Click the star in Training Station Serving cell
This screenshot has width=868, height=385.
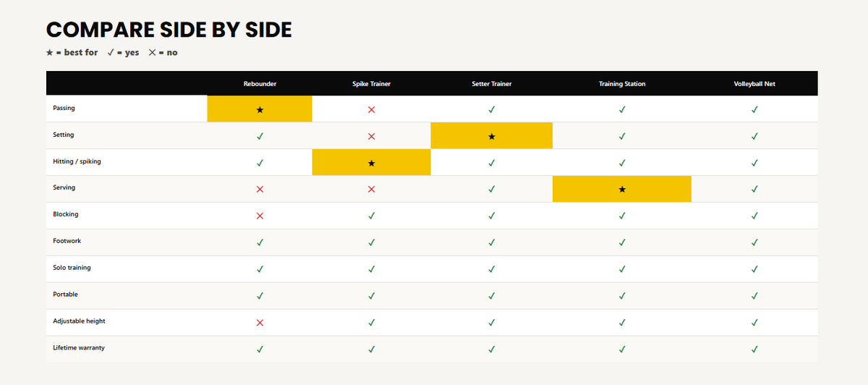pyautogui.click(x=622, y=190)
